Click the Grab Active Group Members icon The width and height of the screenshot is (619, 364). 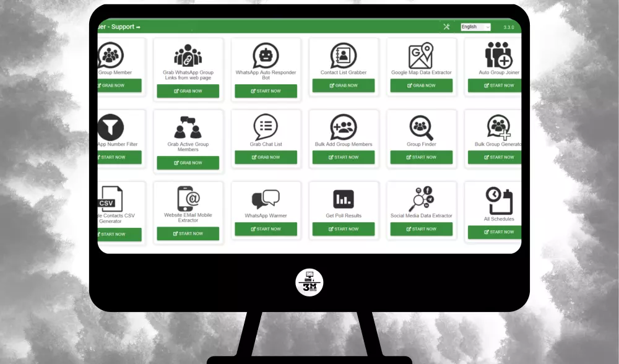click(188, 127)
